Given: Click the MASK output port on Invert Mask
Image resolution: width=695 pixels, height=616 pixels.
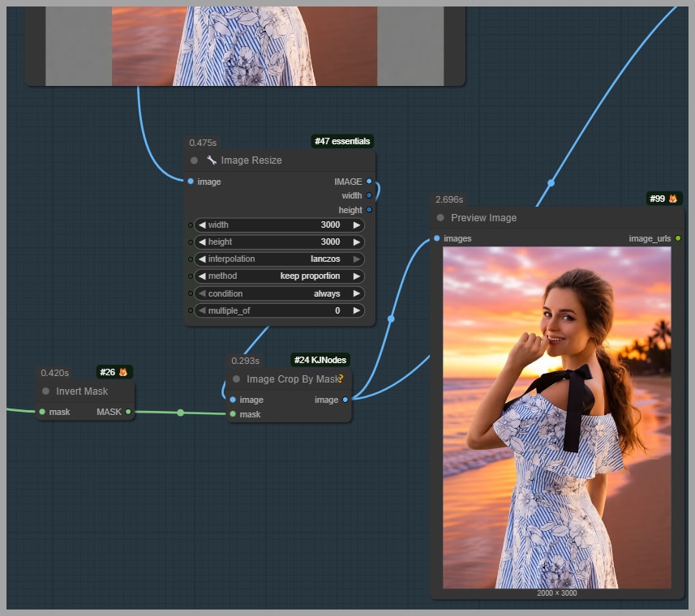Looking at the screenshot, I should click(128, 412).
